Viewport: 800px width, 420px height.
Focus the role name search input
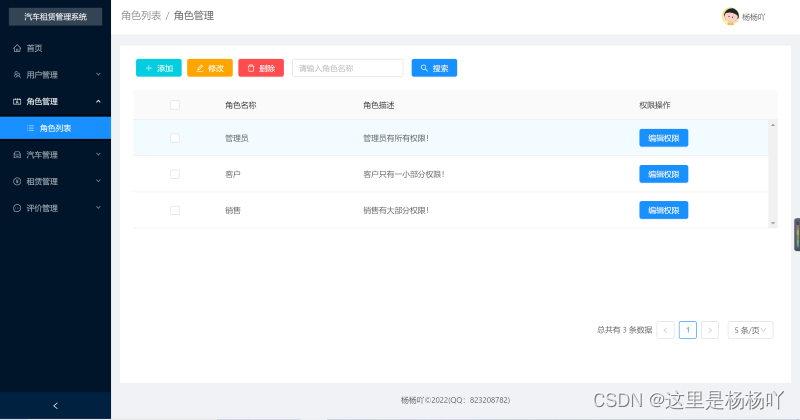(x=347, y=68)
